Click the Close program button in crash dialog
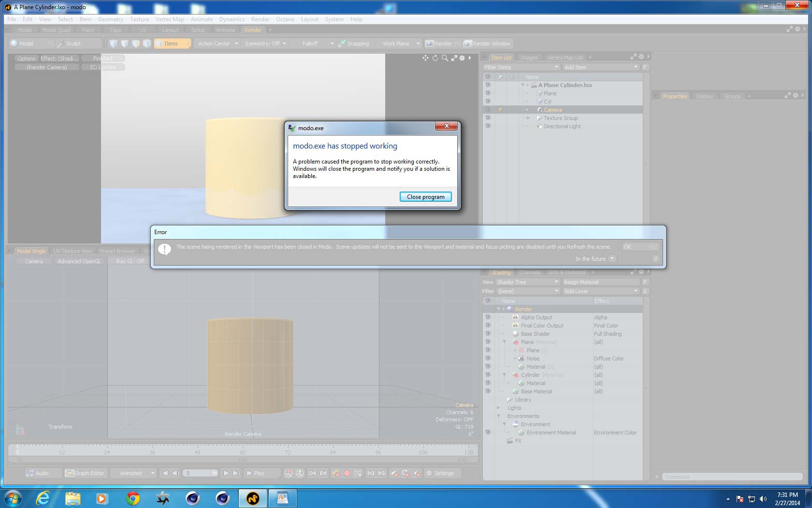 click(x=425, y=197)
